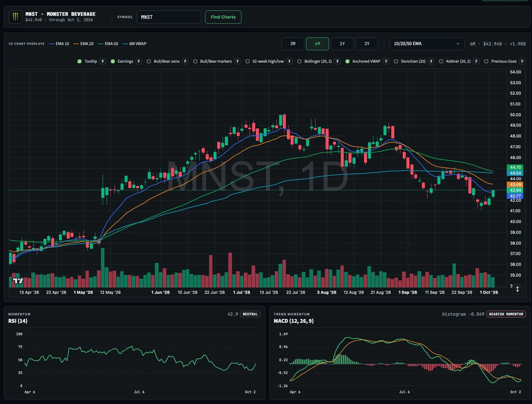Click the EMA 10 legend entry
Viewport: 532px width, 404px height.
59,44
